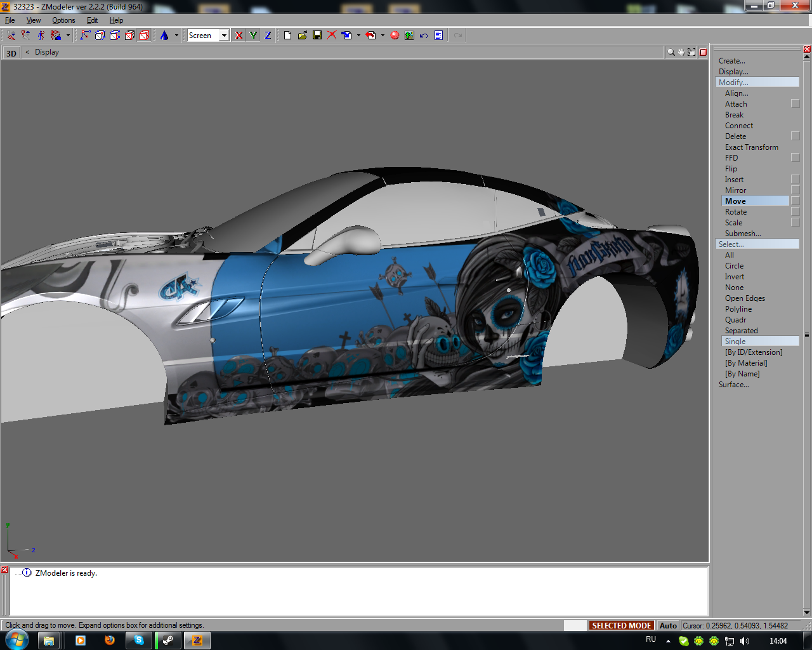Click the Import icon in toolbar
The image size is (812, 650).
coord(346,36)
